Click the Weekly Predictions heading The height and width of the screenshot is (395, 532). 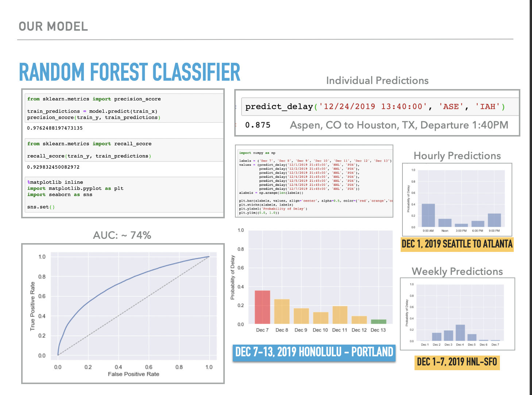pos(457,272)
